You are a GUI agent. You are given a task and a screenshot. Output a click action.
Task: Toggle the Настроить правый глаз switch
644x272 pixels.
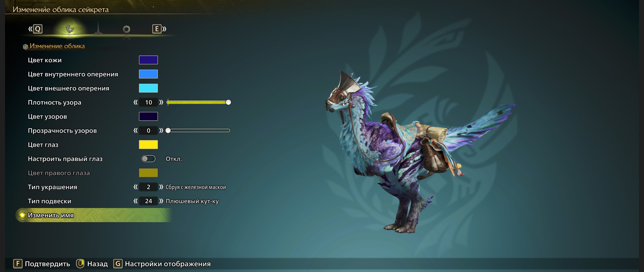[x=148, y=159]
